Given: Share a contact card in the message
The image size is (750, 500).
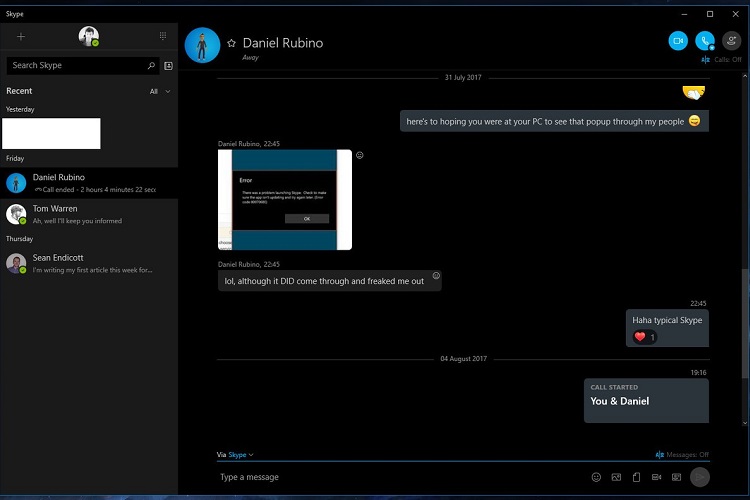Looking at the screenshot, I should 676,477.
